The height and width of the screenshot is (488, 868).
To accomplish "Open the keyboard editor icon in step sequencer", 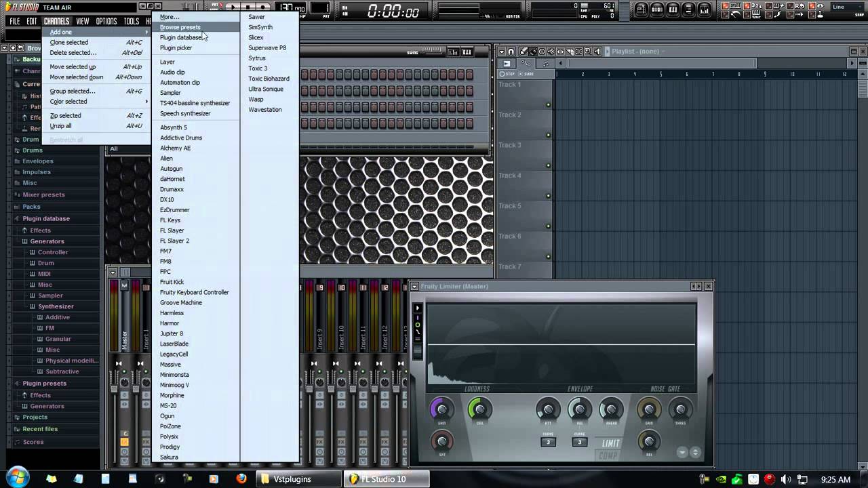I will click(467, 52).
